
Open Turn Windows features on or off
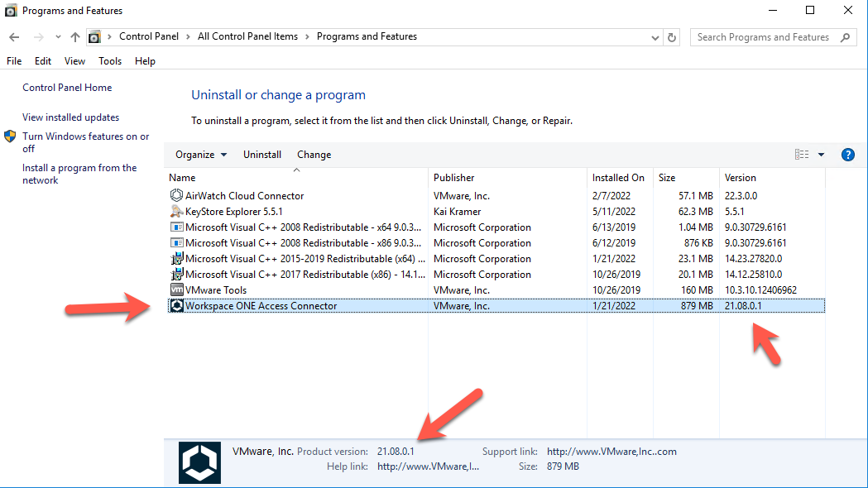(86, 142)
